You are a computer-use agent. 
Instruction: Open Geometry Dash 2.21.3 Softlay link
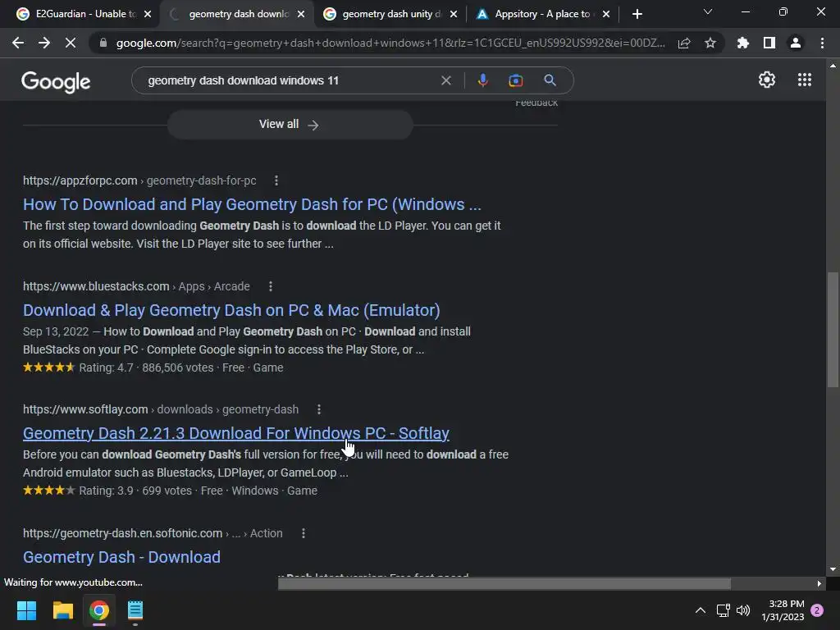pos(235,433)
